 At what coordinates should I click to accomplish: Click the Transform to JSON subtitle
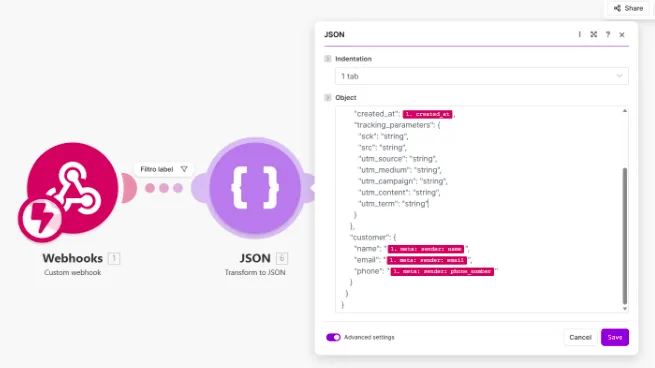[x=255, y=272]
